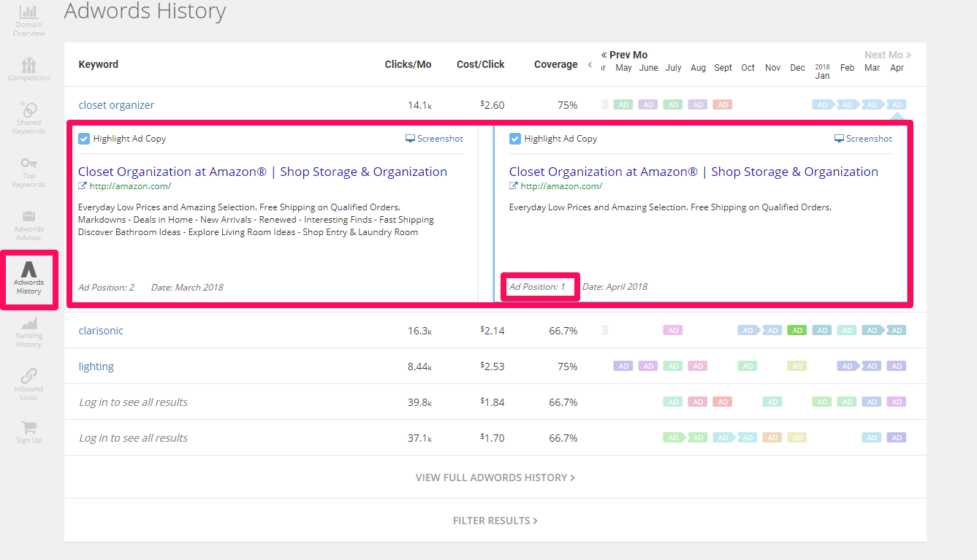977x560 pixels.
Task: Select the Feb month column header
Action: click(x=847, y=67)
